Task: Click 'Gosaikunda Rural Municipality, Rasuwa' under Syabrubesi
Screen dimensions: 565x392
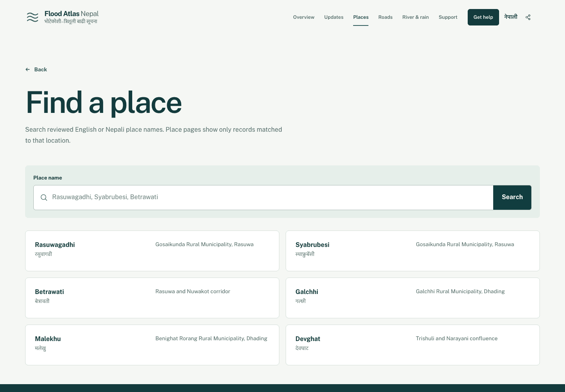Action: 465,244
